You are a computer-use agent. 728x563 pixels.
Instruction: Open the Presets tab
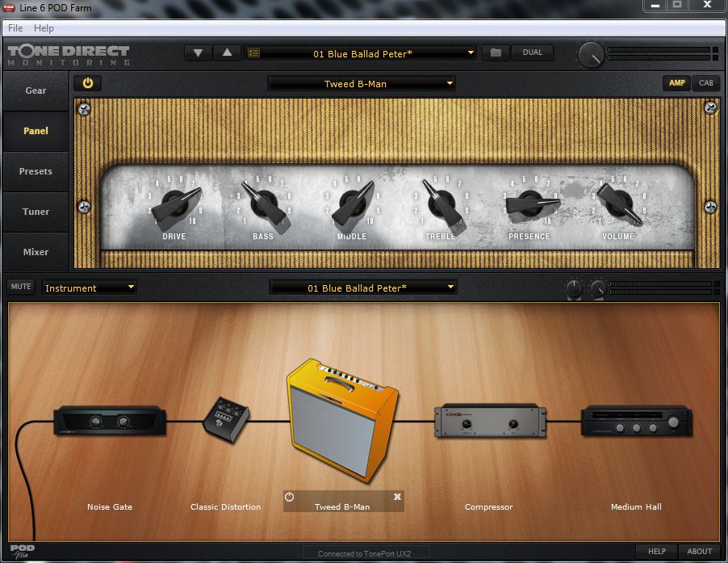36,171
